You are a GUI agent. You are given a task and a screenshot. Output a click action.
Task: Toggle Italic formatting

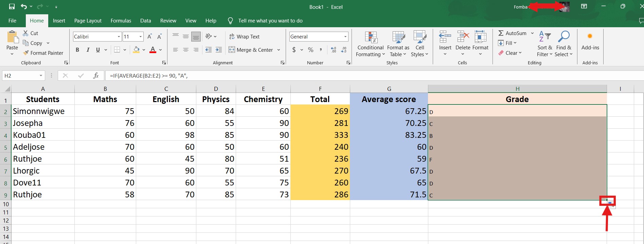(x=88, y=50)
